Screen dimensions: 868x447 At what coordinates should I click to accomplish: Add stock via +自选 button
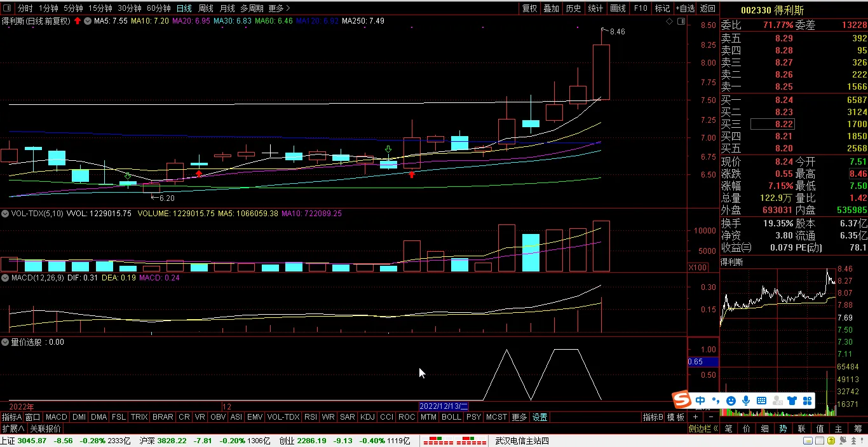pyautogui.click(x=685, y=8)
